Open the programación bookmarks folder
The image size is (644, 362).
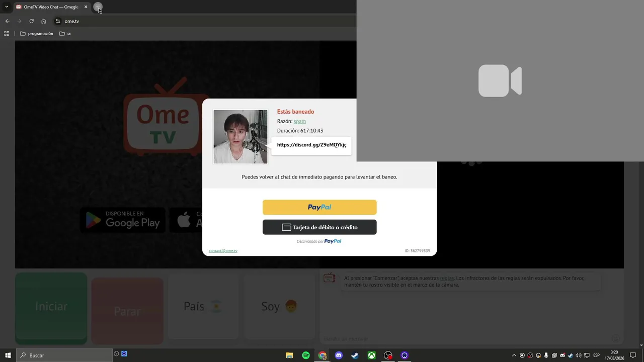pyautogui.click(x=36, y=34)
